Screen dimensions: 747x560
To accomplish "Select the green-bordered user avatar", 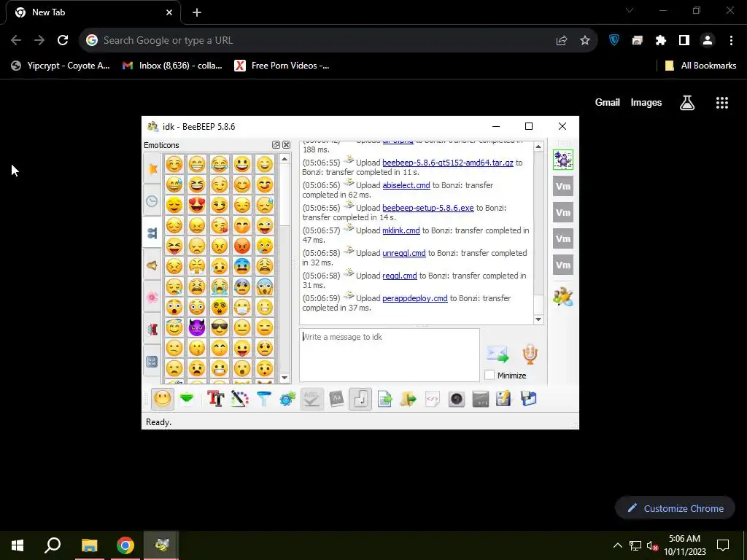I will 563,160.
